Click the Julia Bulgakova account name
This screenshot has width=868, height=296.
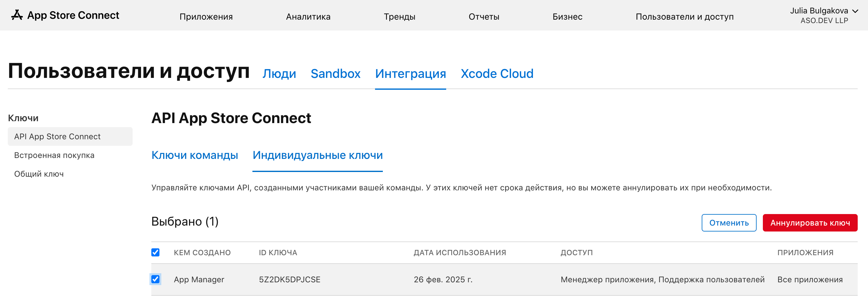pyautogui.click(x=819, y=11)
